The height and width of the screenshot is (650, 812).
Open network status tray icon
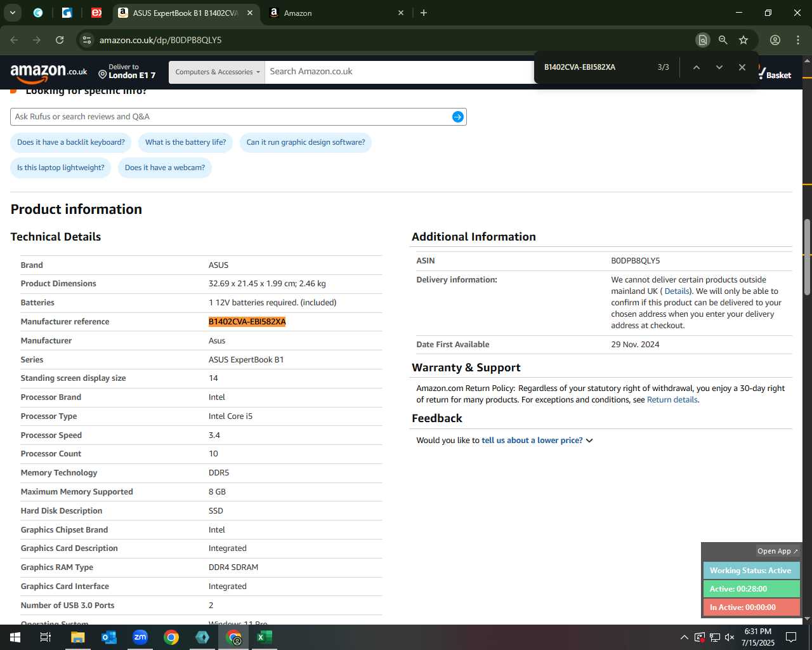pos(714,637)
